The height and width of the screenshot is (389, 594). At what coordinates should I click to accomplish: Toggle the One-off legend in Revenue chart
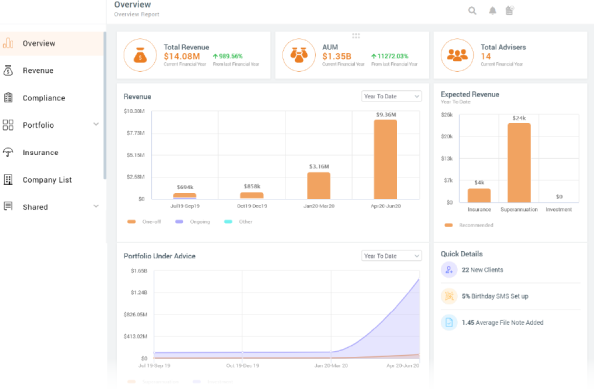(x=144, y=222)
